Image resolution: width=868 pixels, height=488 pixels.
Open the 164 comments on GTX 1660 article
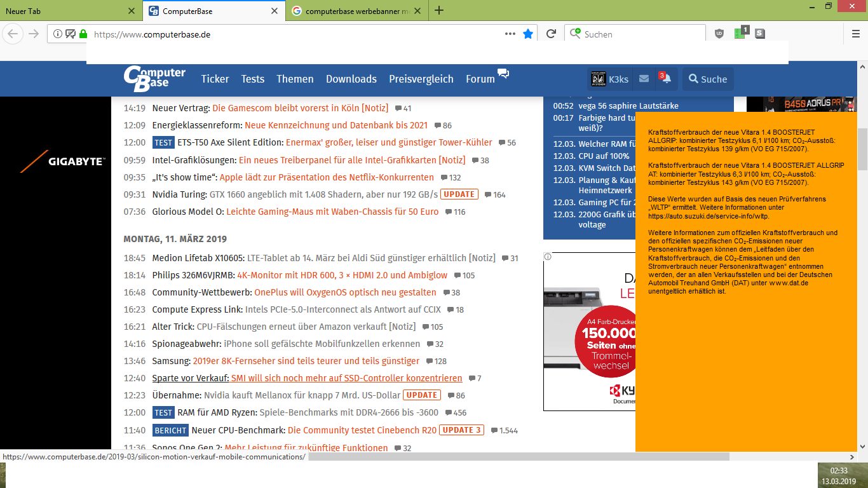pyautogui.click(x=495, y=195)
